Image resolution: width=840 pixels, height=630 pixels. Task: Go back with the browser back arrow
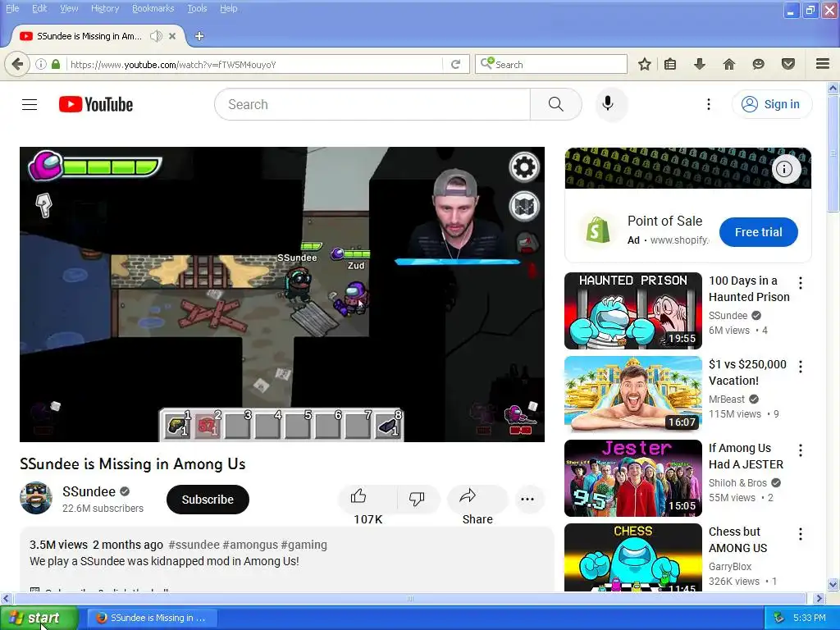[17, 64]
